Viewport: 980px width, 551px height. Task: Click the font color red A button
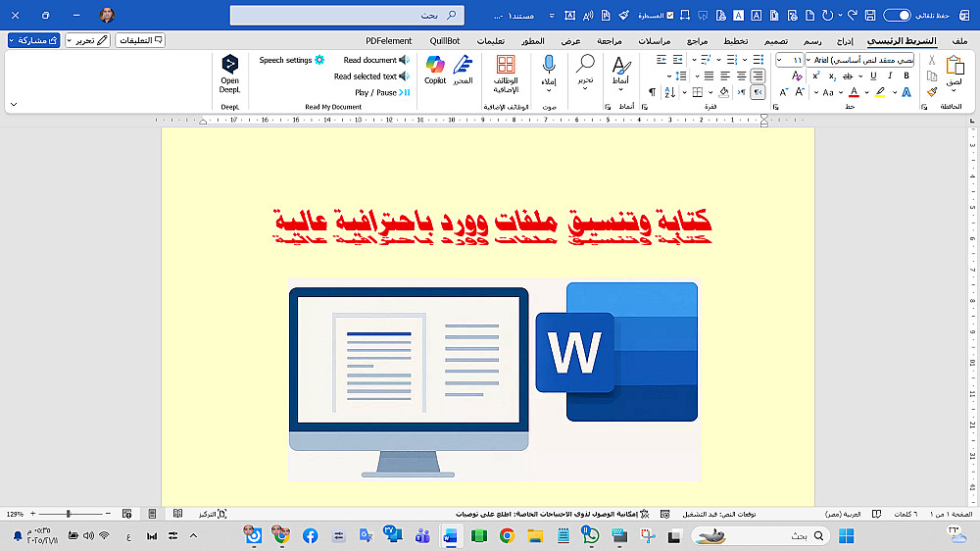point(854,92)
